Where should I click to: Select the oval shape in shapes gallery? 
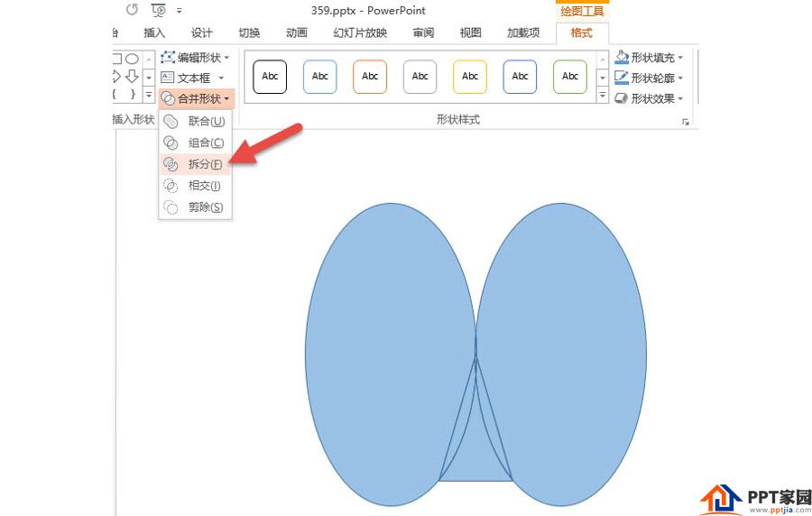point(133,58)
